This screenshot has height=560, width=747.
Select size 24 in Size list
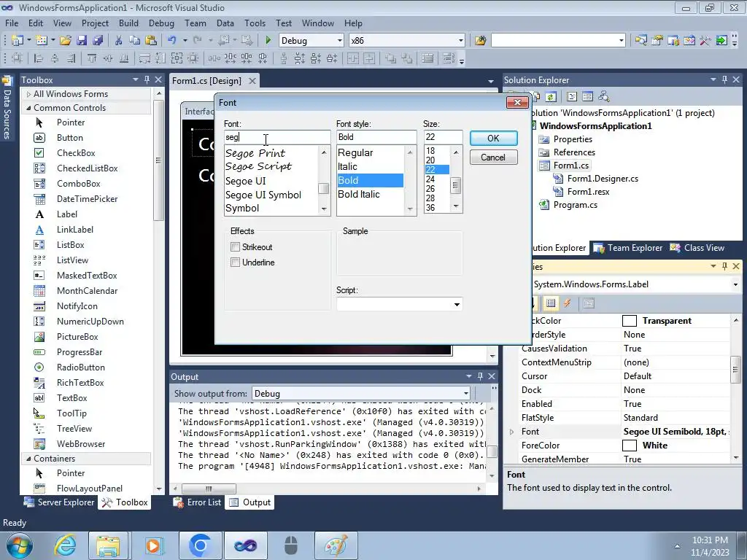(x=430, y=179)
